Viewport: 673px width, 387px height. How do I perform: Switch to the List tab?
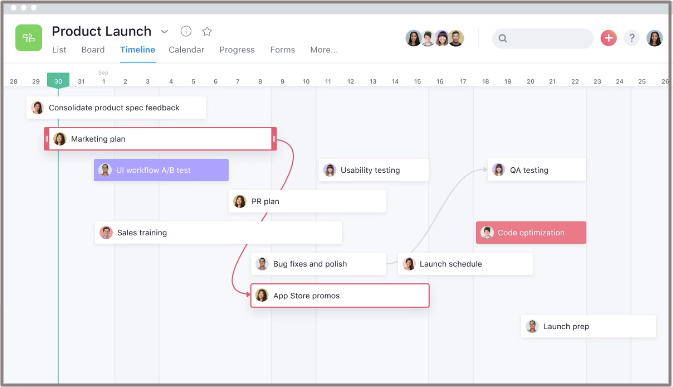(x=59, y=50)
